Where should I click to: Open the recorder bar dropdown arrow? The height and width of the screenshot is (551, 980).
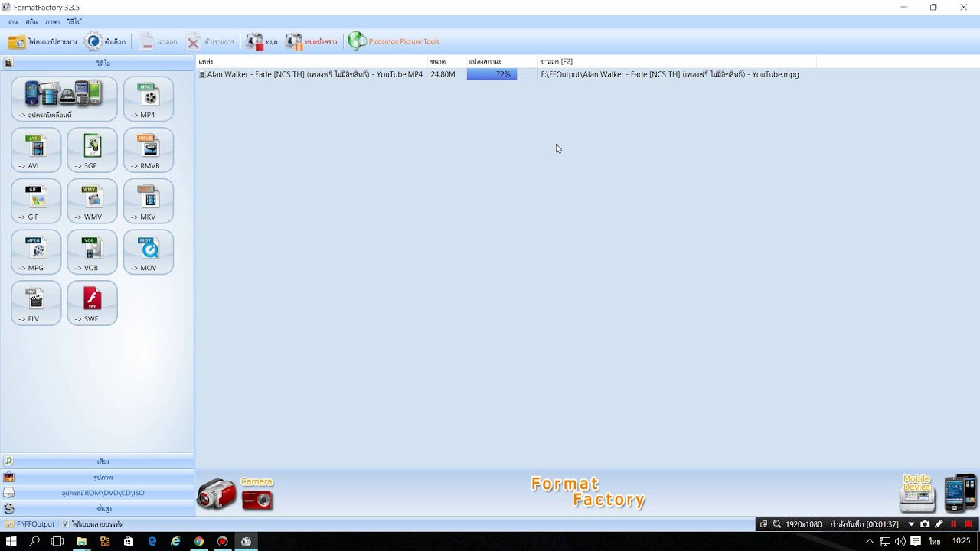[x=911, y=524]
